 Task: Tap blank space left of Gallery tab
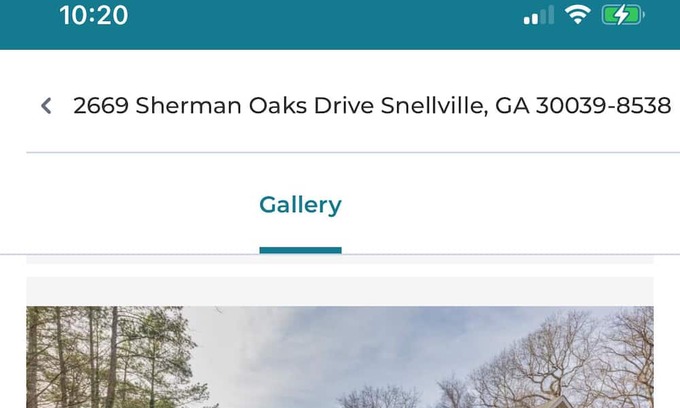point(130,205)
